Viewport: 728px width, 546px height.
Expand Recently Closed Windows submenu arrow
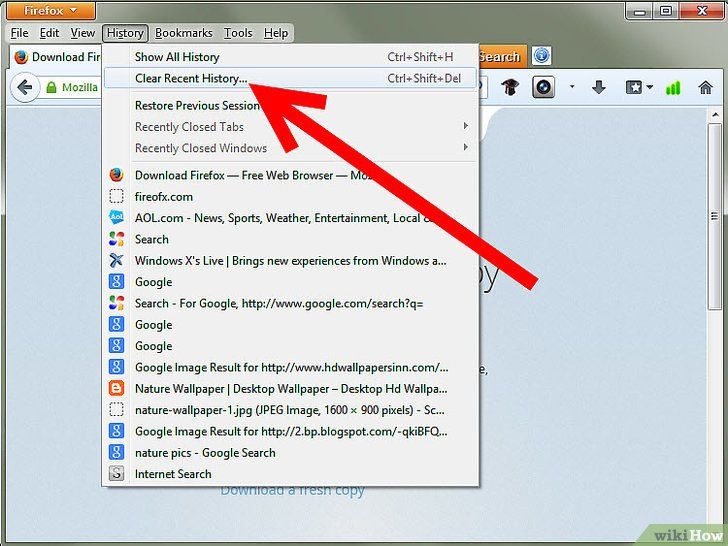pos(465,147)
